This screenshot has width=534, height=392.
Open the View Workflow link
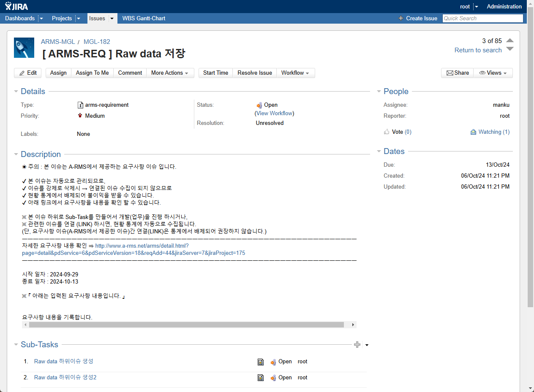(274, 113)
